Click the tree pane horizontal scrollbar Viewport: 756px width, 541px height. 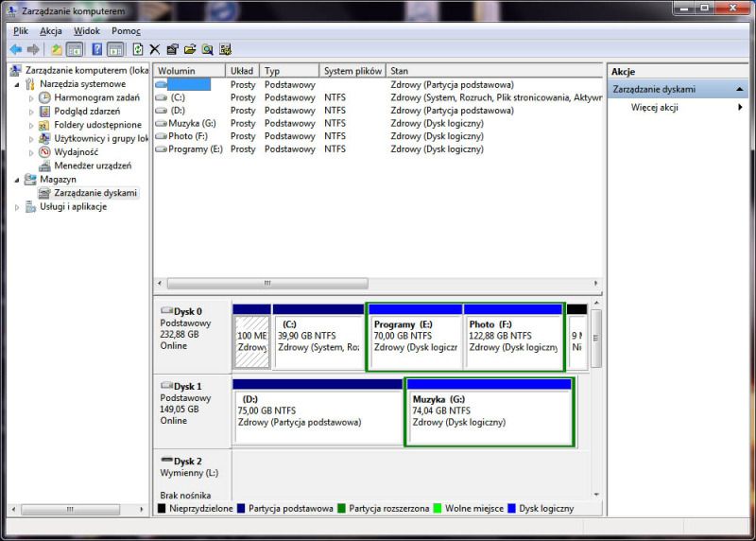[77, 509]
